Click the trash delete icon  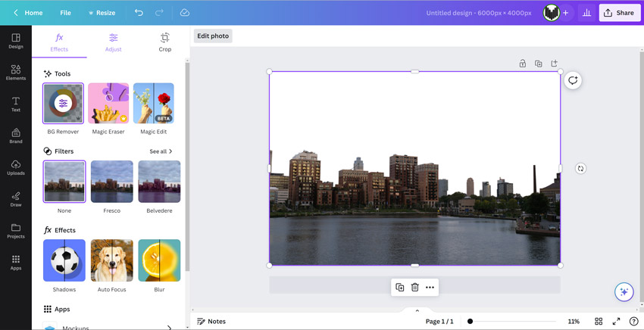(x=415, y=288)
